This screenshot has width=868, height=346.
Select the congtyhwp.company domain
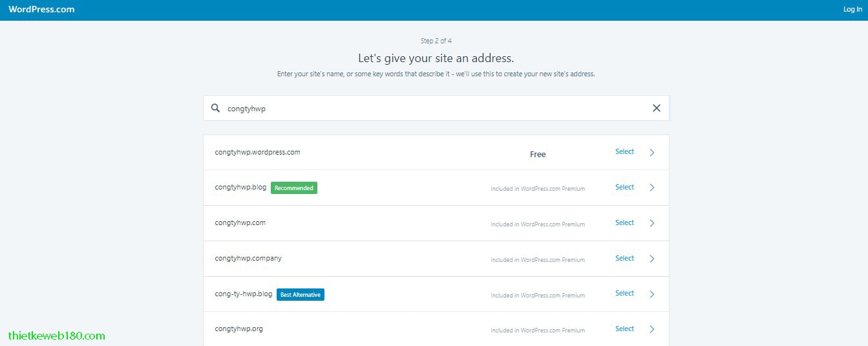624,258
